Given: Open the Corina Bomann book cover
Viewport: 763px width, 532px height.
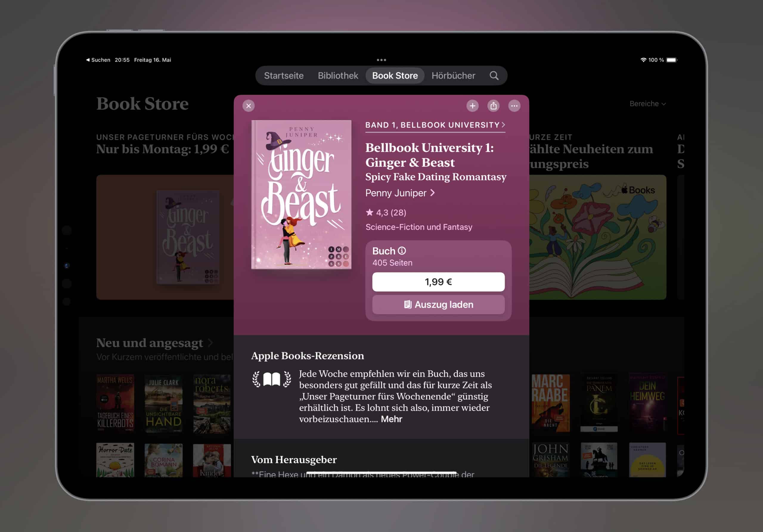Looking at the screenshot, I should coord(164,460).
